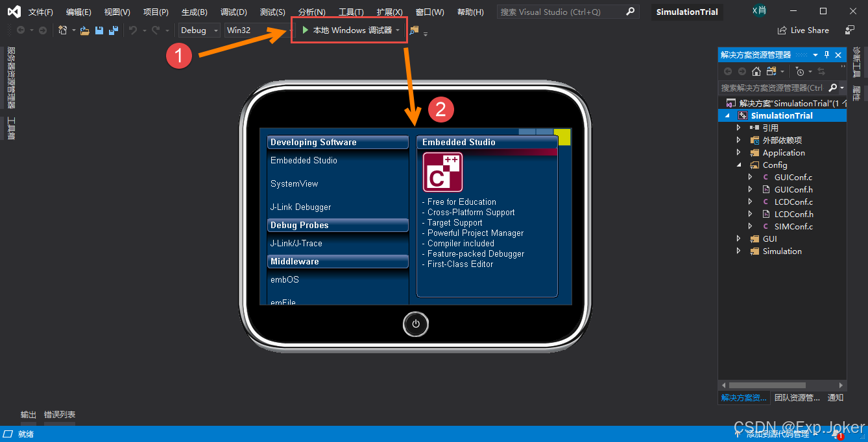Open the 帮助(H) help menu
The width and height of the screenshot is (868, 442).
pyautogui.click(x=470, y=12)
